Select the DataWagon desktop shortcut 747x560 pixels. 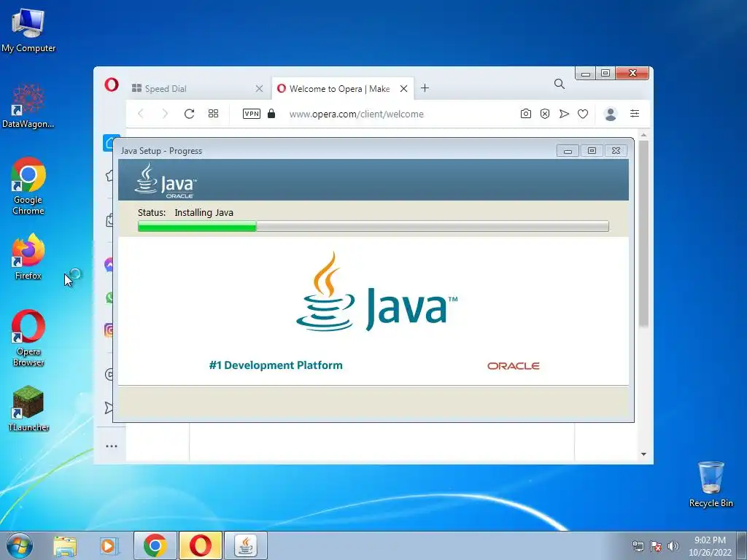pos(28,106)
